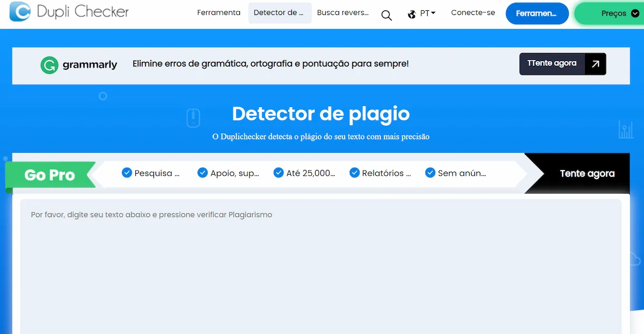Click the Duplichecker precision subtitle text
Screen dimensions: 644x334
point(321,137)
